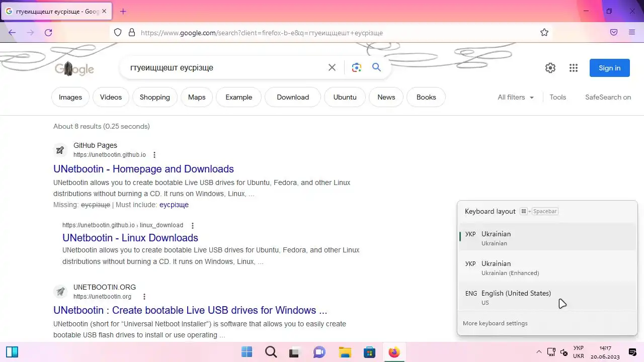Select English (United States) keyboard layout

547,297
